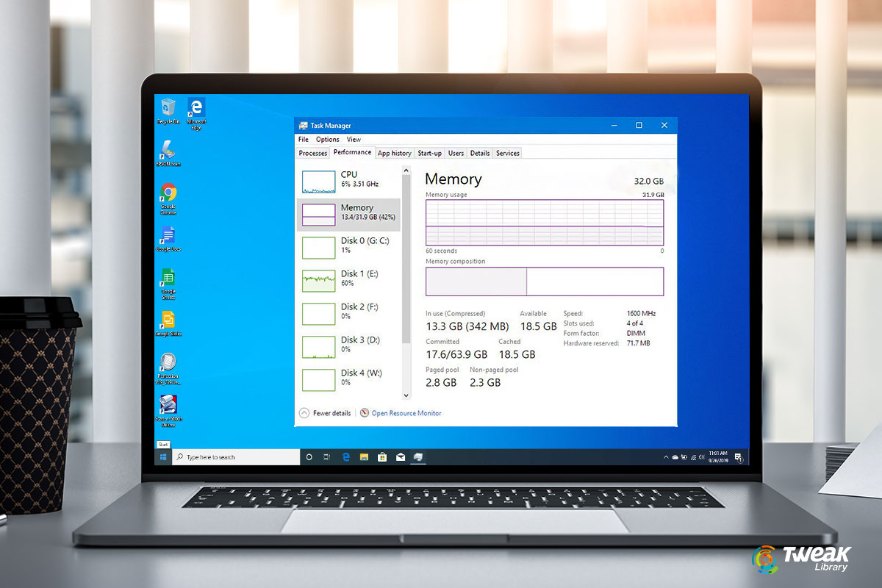Open Microsoft Store from the taskbar
Screen dimensions: 882x588
tap(382, 456)
